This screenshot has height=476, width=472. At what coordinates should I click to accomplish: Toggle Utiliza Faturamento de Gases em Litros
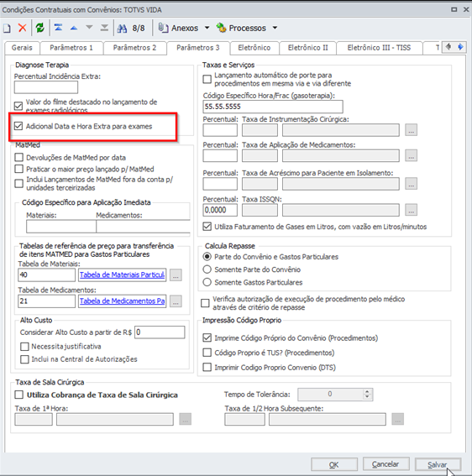pyautogui.click(x=207, y=227)
